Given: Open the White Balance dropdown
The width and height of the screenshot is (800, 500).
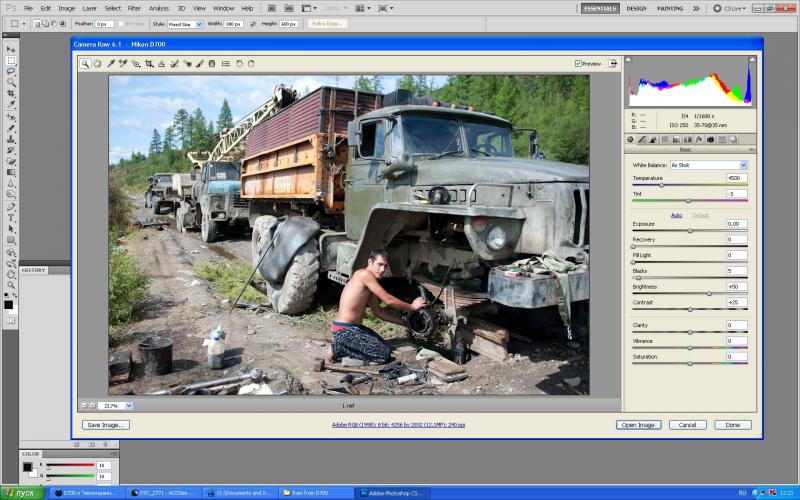Looking at the screenshot, I should [x=709, y=165].
